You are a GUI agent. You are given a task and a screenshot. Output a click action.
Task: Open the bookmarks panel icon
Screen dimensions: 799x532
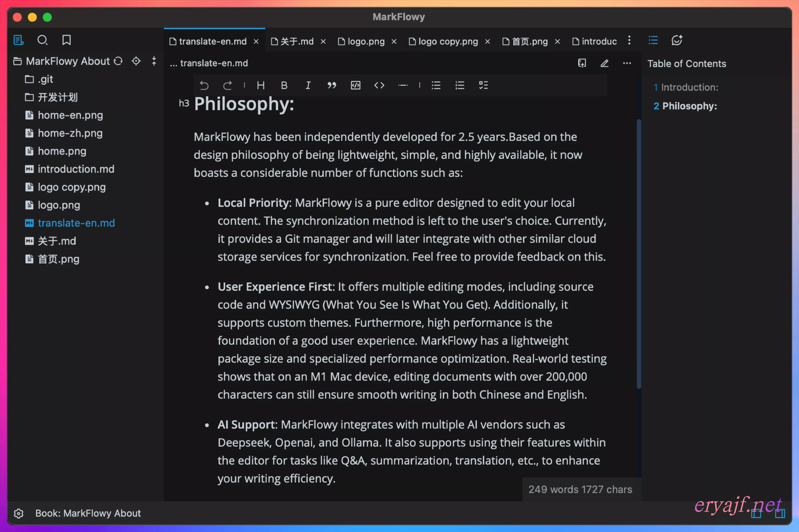point(67,40)
